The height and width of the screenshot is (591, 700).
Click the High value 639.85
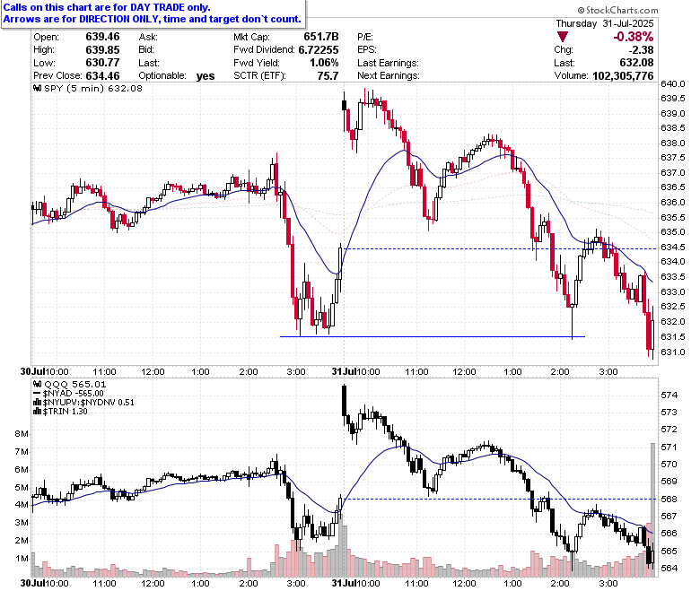102,49
